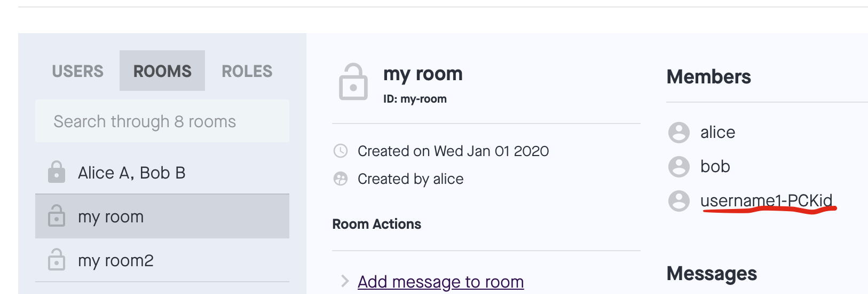The height and width of the screenshot is (294, 868).
Task: Open the Alice A, Bob B room
Action: pos(132,173)
